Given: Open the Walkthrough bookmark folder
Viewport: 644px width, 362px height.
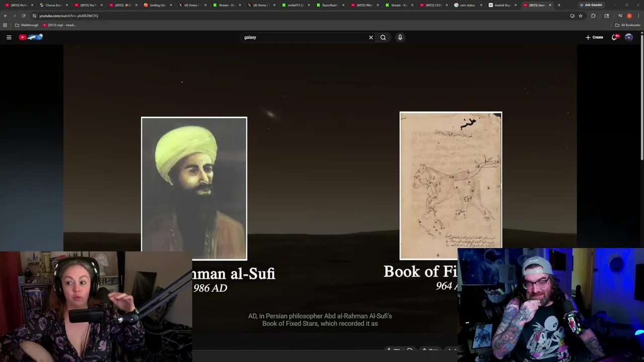Looking at the screenshot, I should coord(27,25).
